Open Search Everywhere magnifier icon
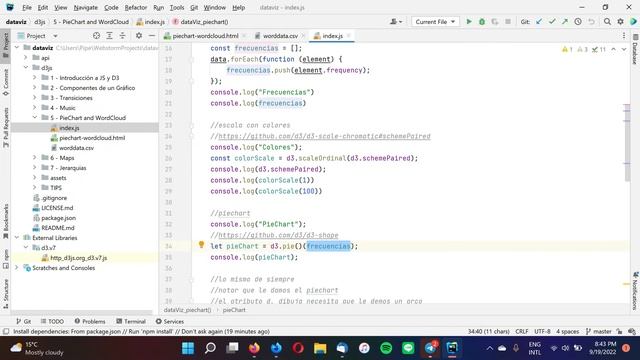Viewport: 640px width, 360px height. (607, 22)
